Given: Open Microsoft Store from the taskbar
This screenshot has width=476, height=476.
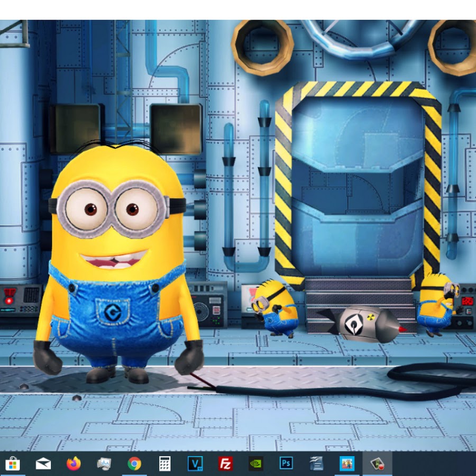Looking at the screenshot, I should click(13, 463).
